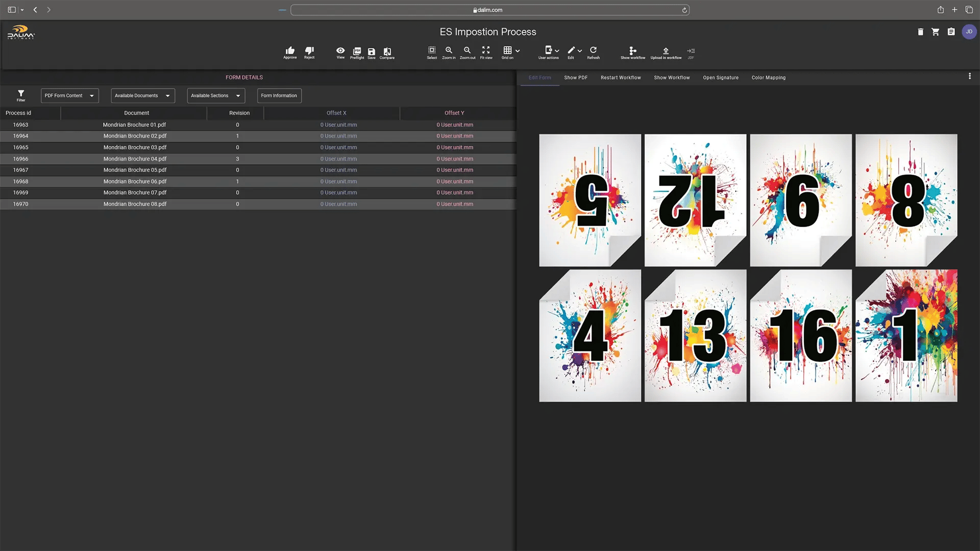Click the Compare icon
This screenshot has width=980, height=551.
point(387,52)
